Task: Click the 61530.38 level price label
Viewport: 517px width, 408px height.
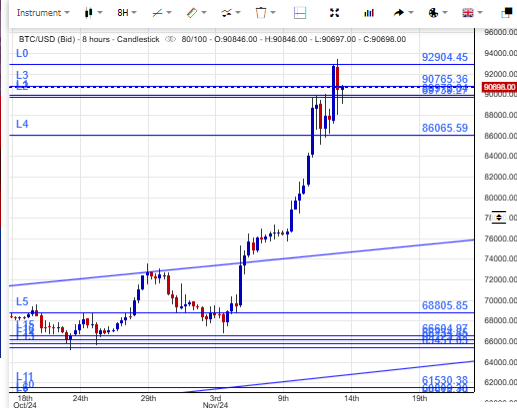Action: (445, 380)
